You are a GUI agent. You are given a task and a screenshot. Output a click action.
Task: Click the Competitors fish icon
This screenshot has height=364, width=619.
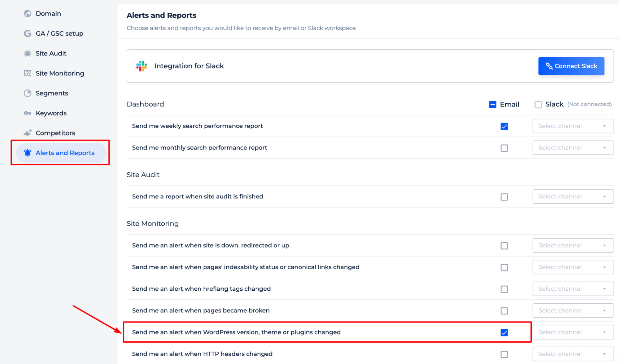28,133
